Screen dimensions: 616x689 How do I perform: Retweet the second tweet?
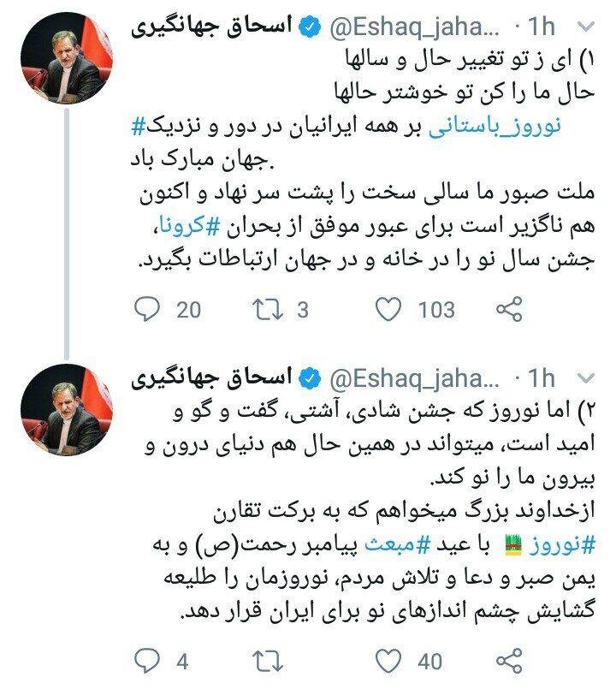click(x=268, y=661)
